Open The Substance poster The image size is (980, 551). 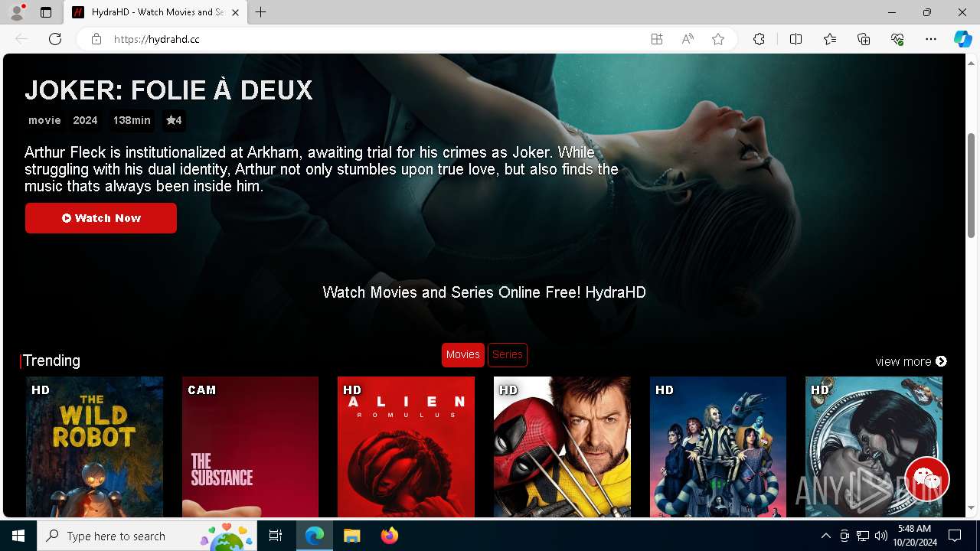coord(250,447)
